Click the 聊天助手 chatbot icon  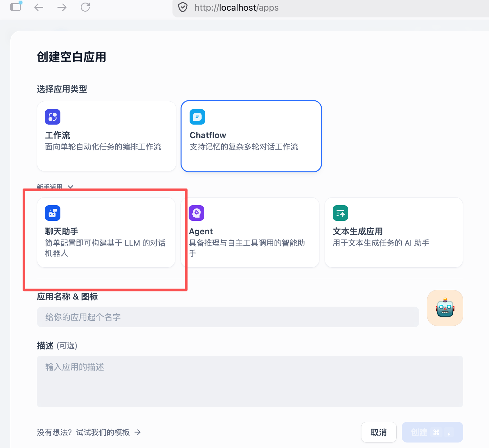(x=53, y=213)
